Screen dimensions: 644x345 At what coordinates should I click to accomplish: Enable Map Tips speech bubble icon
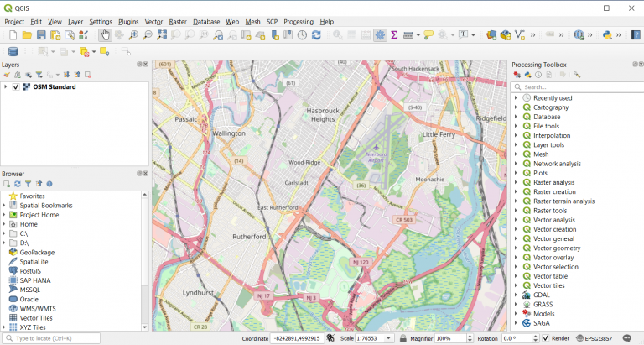click(x=428, y=35)
